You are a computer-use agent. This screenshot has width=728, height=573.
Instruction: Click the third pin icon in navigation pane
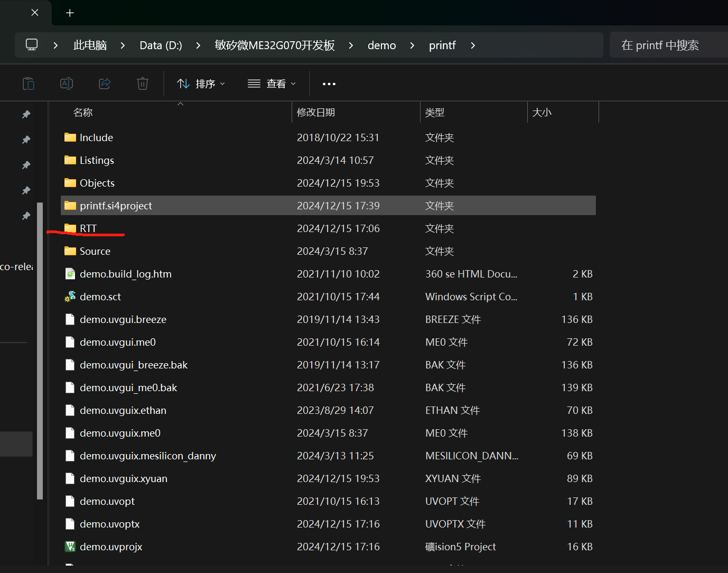[26, 165]
